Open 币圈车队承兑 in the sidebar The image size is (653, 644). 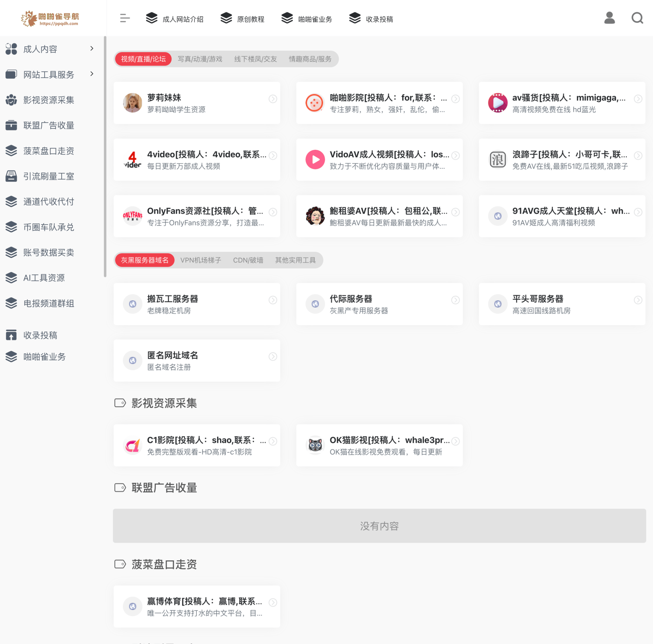(x=49, y=227)
